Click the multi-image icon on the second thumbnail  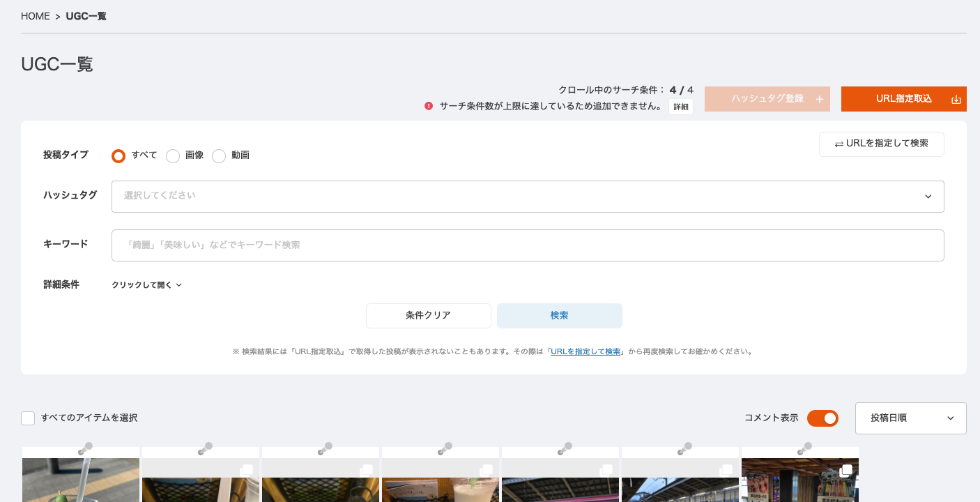tap(246, 471)
